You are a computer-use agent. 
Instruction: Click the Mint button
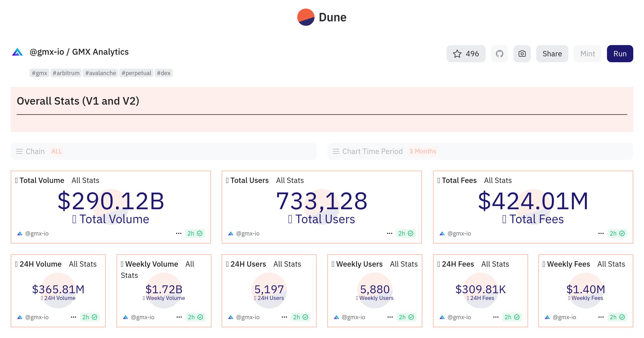point(587,54)
